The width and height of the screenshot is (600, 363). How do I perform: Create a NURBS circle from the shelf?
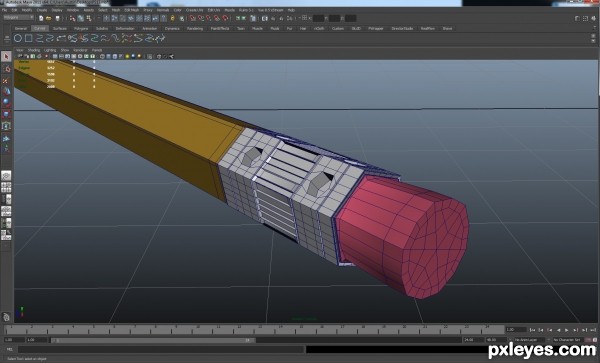18,38
